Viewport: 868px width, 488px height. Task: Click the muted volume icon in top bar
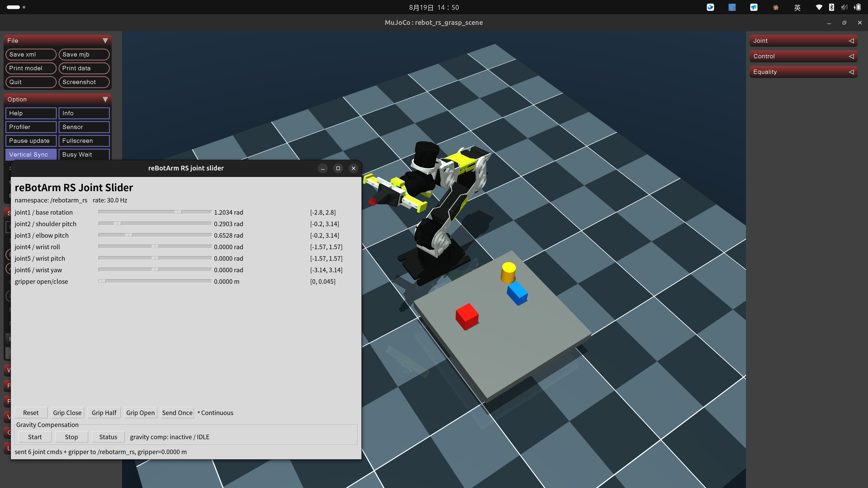coord(844,7)
